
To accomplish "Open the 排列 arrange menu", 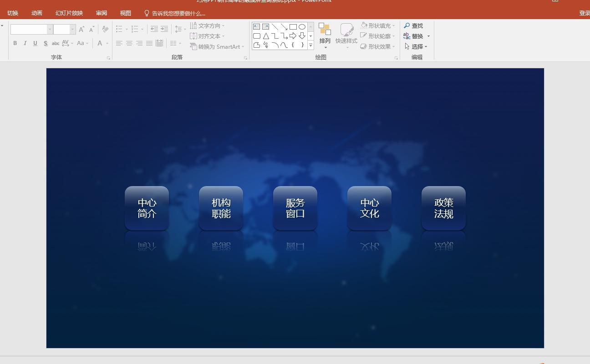I will click(325, 35).
